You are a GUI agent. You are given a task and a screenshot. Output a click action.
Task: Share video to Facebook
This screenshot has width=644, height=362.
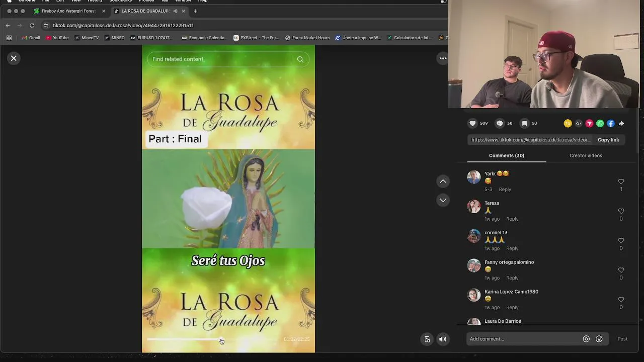click(x=610, y=123)
